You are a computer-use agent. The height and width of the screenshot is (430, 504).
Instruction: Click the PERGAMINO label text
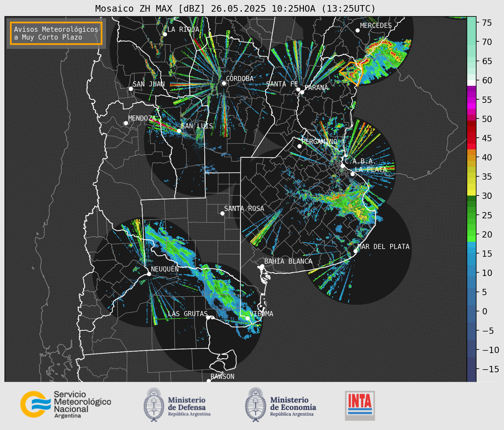[319, 141]
